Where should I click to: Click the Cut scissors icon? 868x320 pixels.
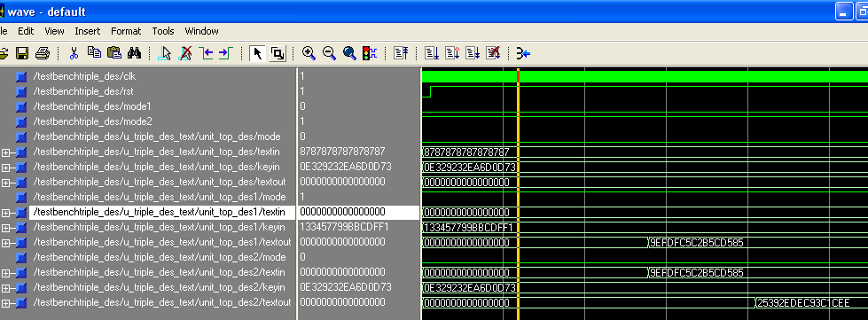(x=74, y=53)
